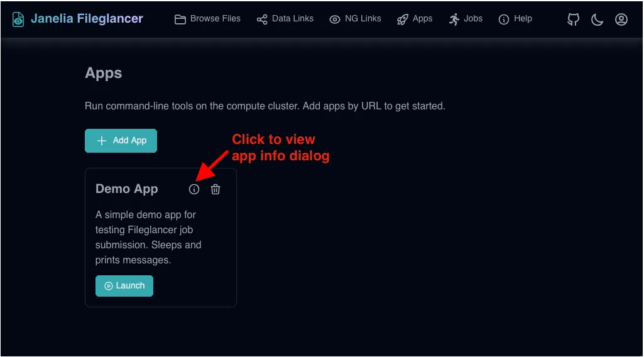Screen dimensions: 644x357
Task: Delete Demo App using the trash icon
Action: point(216,189)
